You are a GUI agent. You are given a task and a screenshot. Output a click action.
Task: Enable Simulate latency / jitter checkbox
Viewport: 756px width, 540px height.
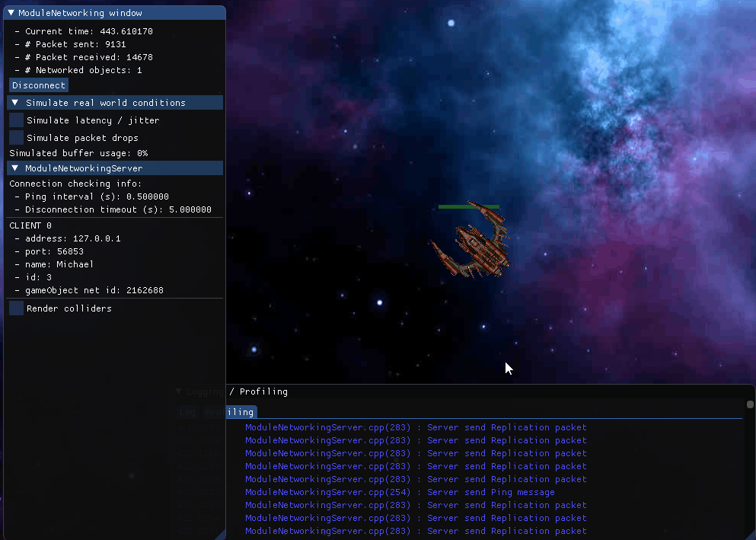coord(16,120)
